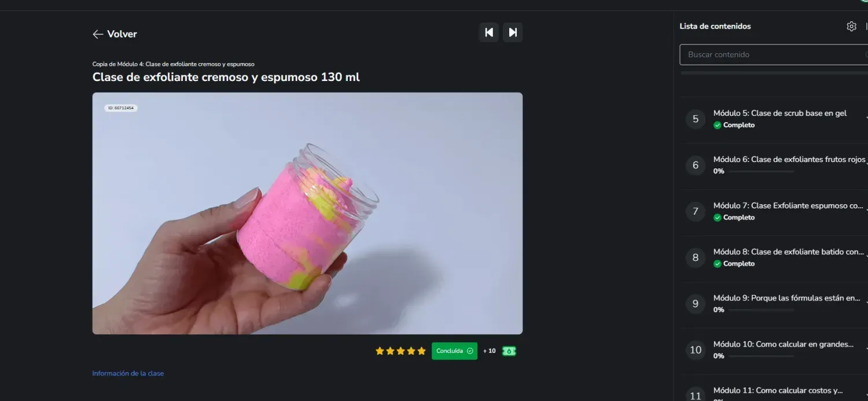This screenshot has height=401, width=868.
Task: Skip to next lesson with skip-forward icon
Action: [513, 32]
